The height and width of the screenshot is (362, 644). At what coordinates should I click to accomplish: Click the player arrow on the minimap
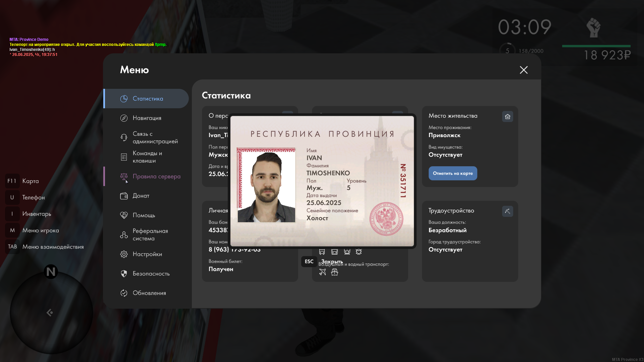point(50,313)
